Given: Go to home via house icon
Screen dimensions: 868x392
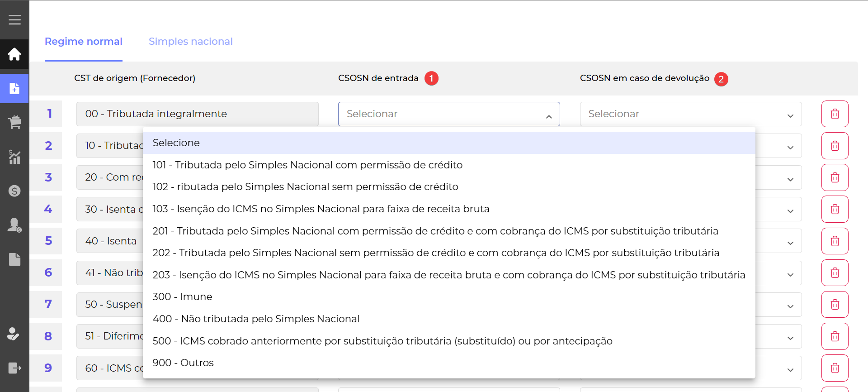Looking at the screenshot, I should [x=14, y=54].
